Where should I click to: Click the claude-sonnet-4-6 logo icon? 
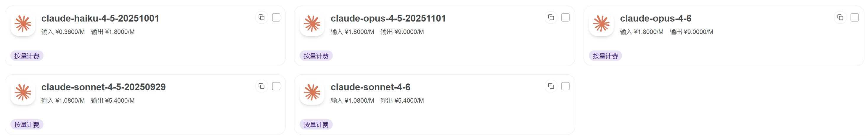point(312,93)
